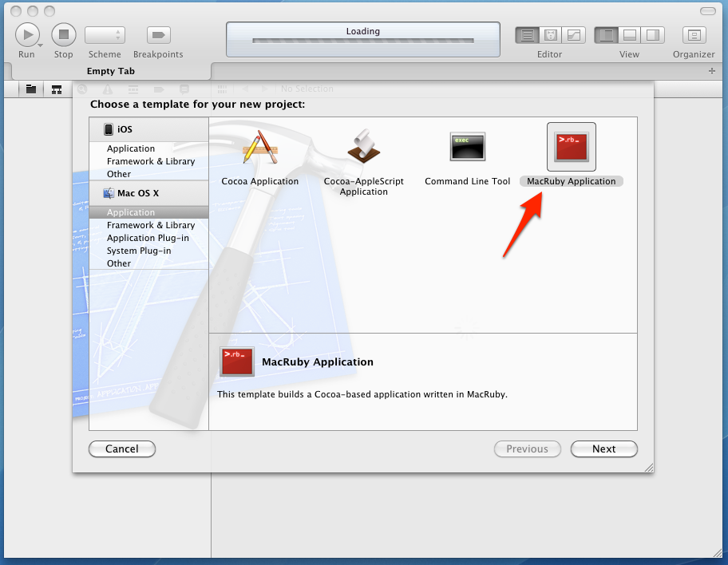Select the Standard editor icon
The image size is (728, 565).
point(527,35)
